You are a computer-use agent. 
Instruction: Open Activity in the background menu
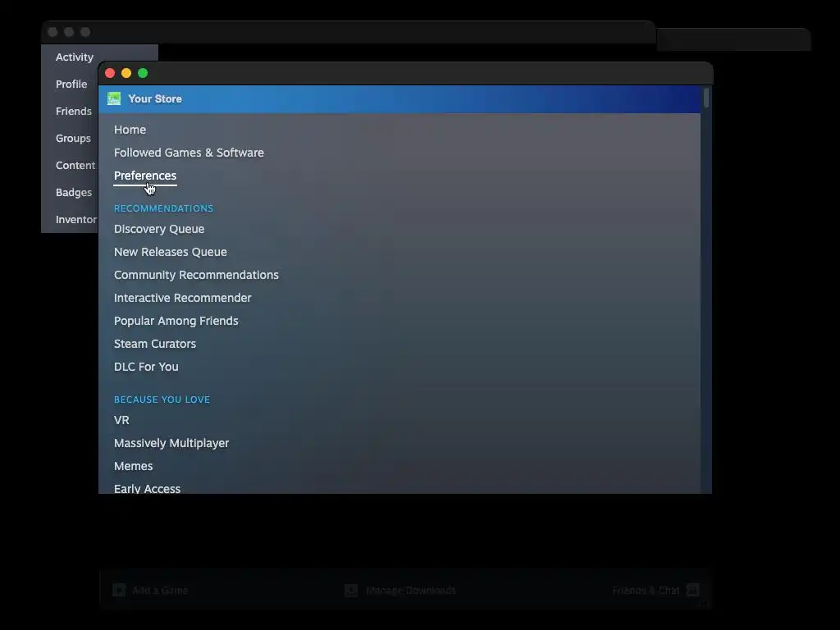coord(75,57)
